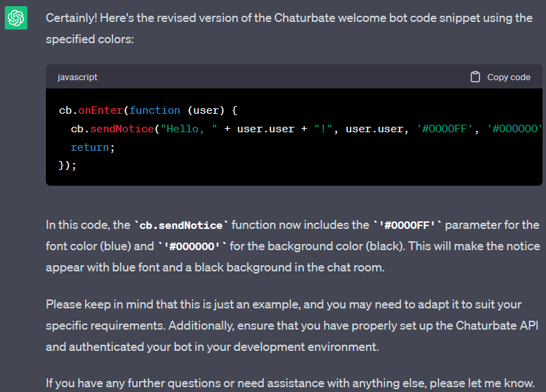Click the javascript language label
546x392 pixels.
[x=77, y=77]
